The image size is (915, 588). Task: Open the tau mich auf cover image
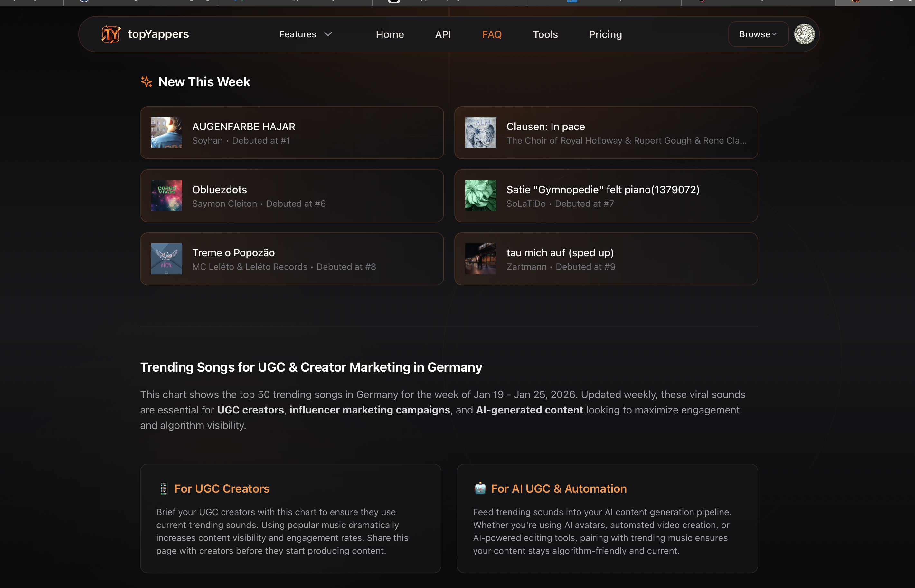(x=480, y=259)
